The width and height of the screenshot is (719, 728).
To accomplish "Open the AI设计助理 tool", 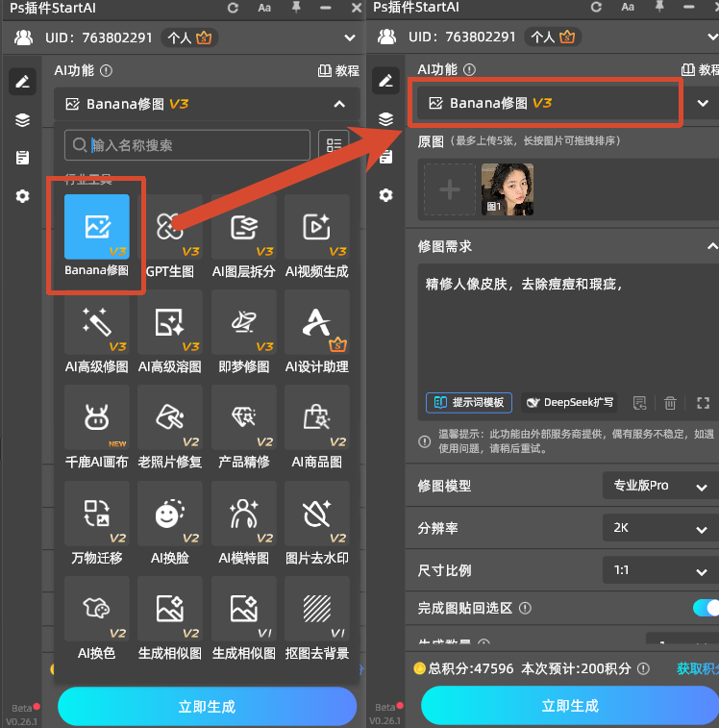I will point(317,322).
